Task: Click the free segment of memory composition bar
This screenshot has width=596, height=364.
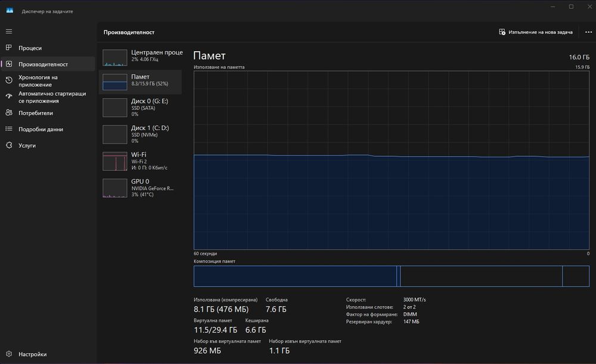Action: pos(576,276)
